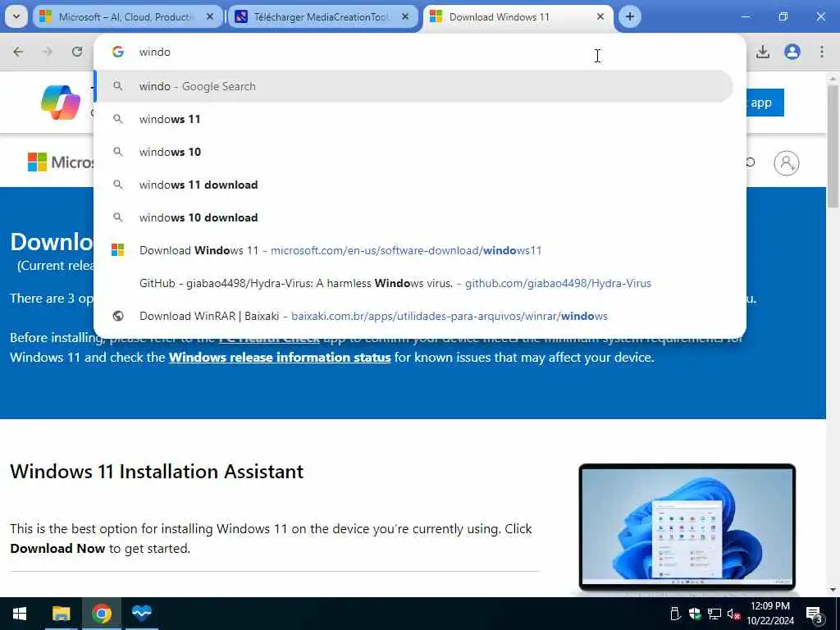840x630 pixels.
Task: Open Download Windows 11 microsoft.com suggestion
Action: pos(413,250)
